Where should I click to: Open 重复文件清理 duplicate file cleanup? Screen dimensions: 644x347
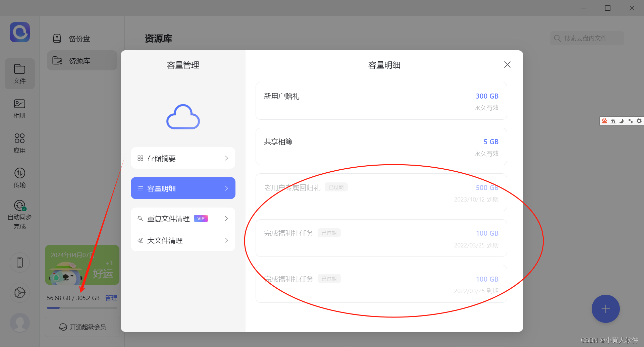(183, 219)
